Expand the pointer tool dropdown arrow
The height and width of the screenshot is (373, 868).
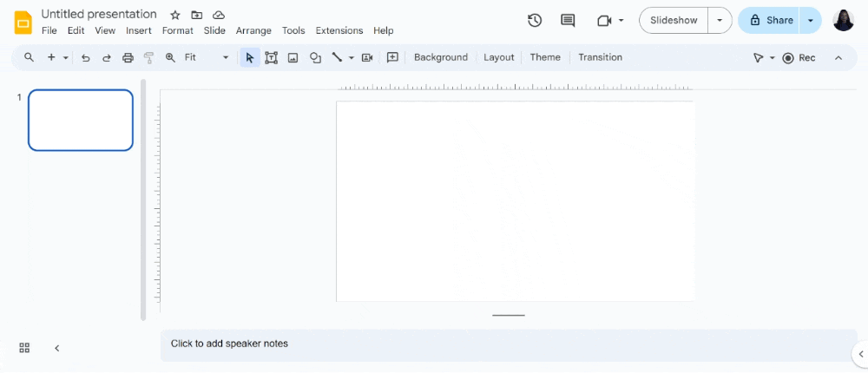click(773, 57)
